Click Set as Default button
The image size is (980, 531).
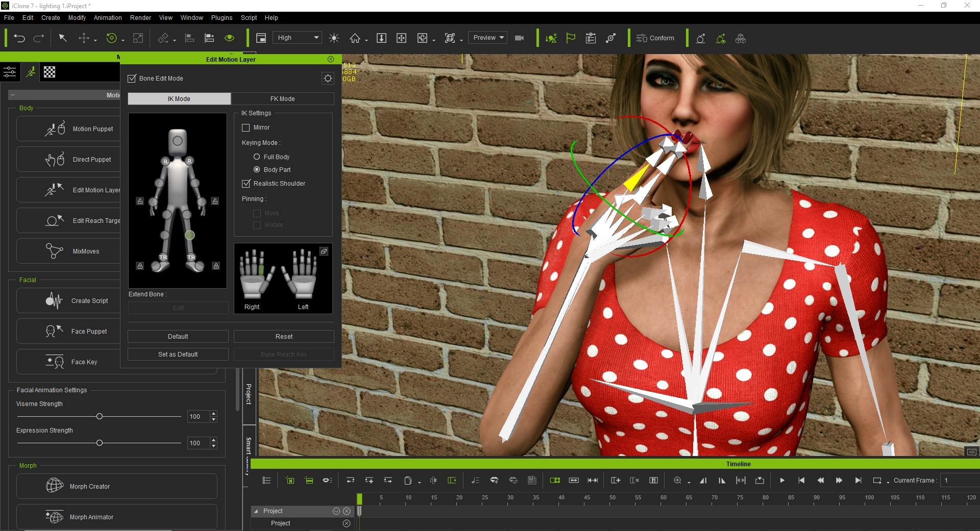click(x=178, y=354)
